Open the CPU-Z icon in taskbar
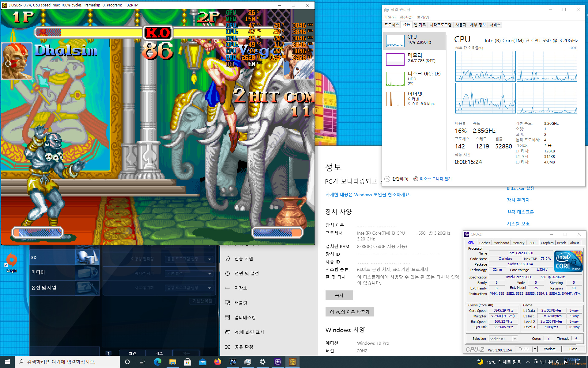This screenshot has width=588, height=368. tap(277, 362)
